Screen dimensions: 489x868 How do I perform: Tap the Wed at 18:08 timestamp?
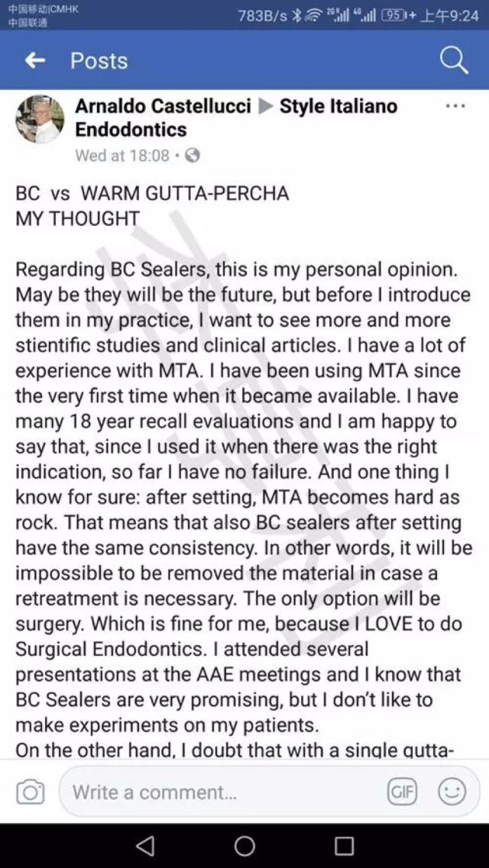[x=121, y=156]
